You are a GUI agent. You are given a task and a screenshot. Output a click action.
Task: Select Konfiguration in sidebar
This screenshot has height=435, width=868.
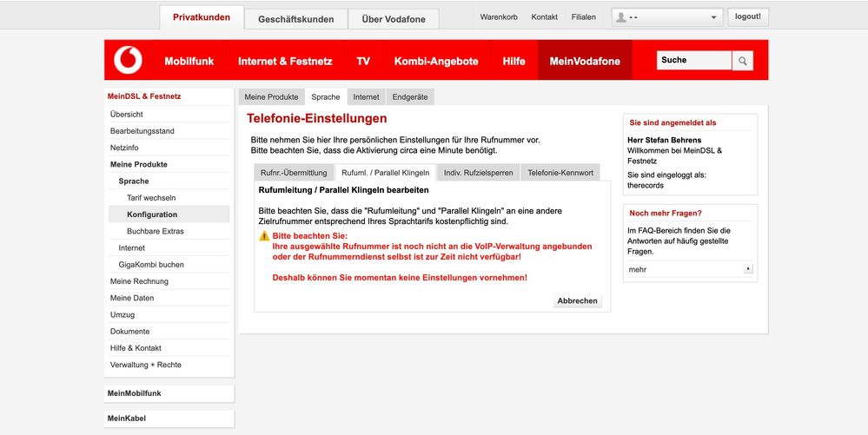(169, 214)
